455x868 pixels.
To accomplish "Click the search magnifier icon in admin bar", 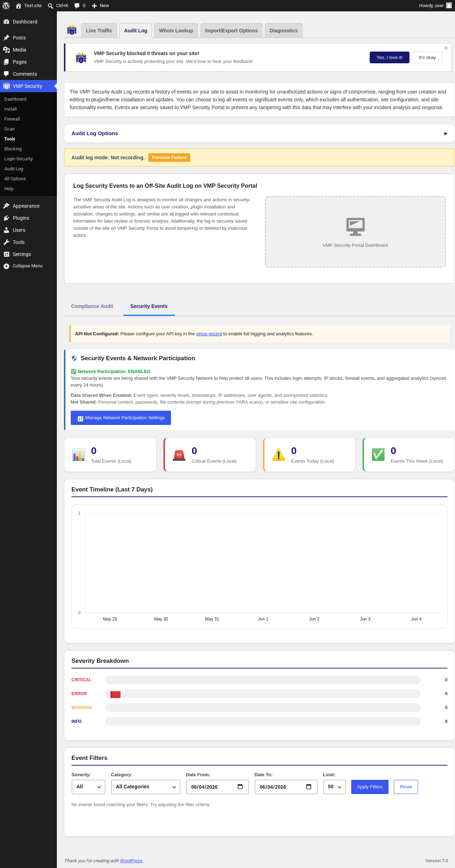I will 50,6.
